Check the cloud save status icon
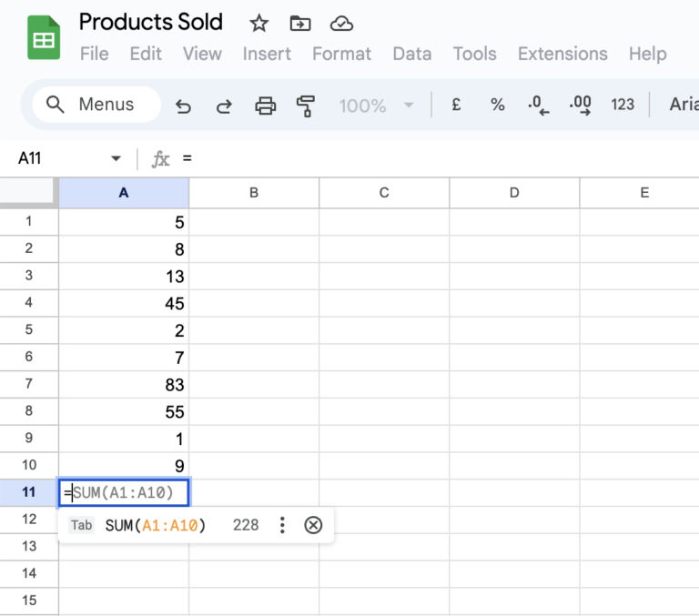 [341, 23]
